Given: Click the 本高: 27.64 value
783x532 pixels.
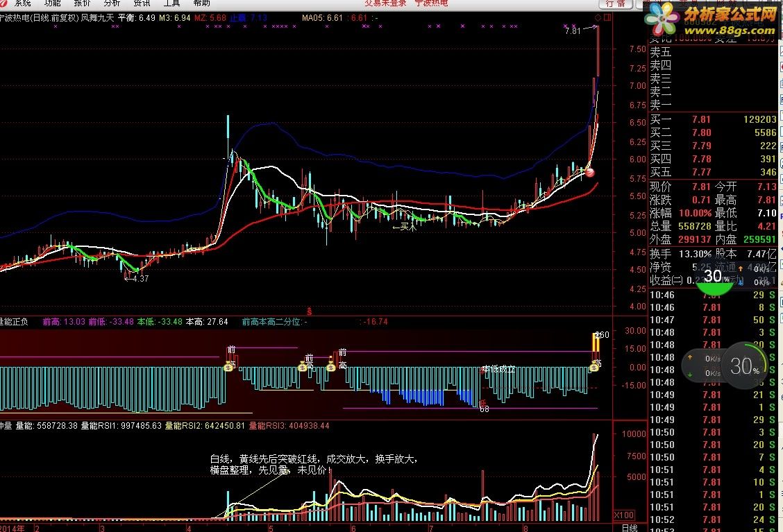Looking at the screenshot, I should tap(208, 322).
